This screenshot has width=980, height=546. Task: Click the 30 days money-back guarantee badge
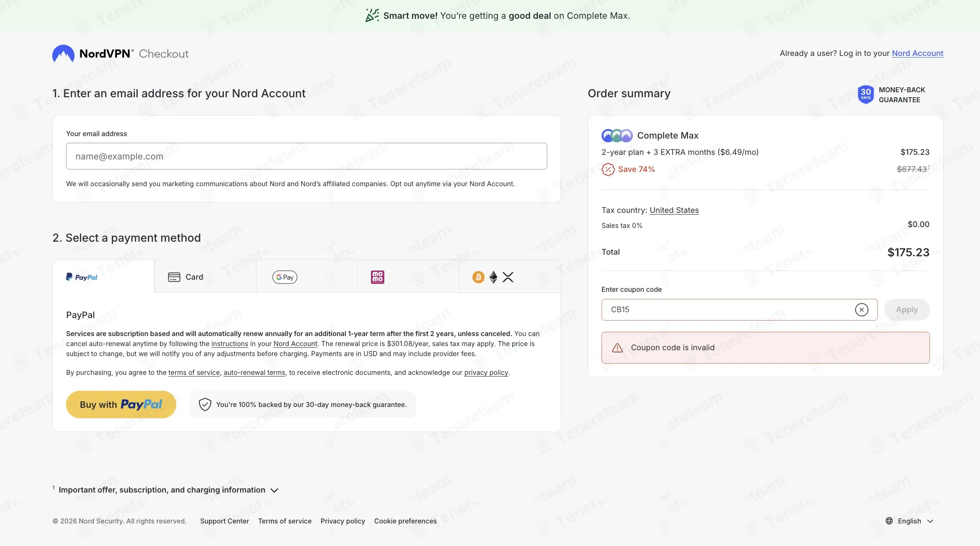(866, 95)
